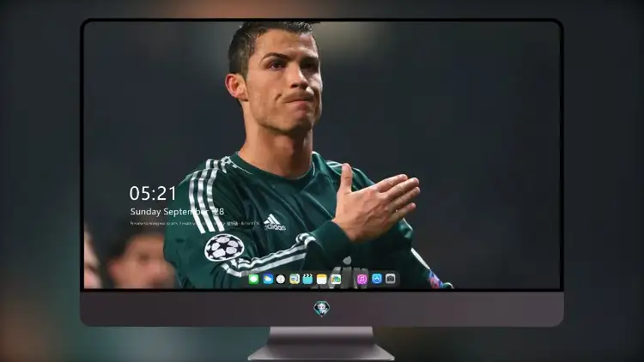Open the blue App Store dock icon

click(x=377, y=279)
